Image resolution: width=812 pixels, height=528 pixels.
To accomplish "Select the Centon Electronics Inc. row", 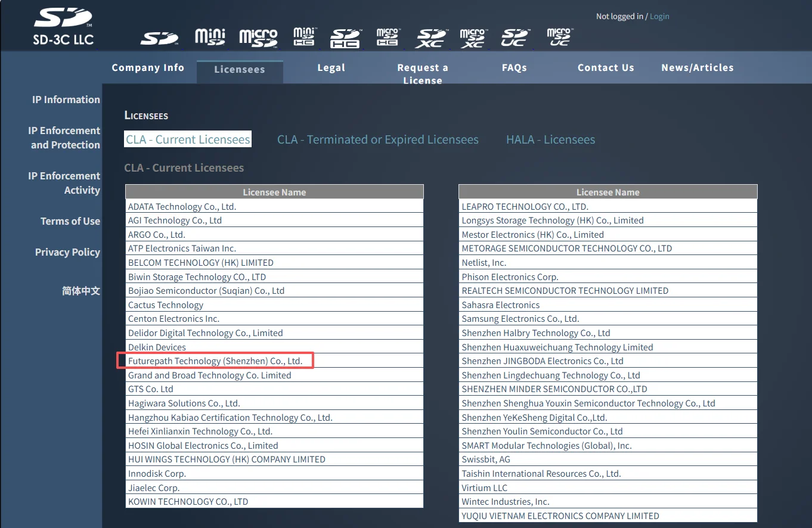I will tap(274, 319).
